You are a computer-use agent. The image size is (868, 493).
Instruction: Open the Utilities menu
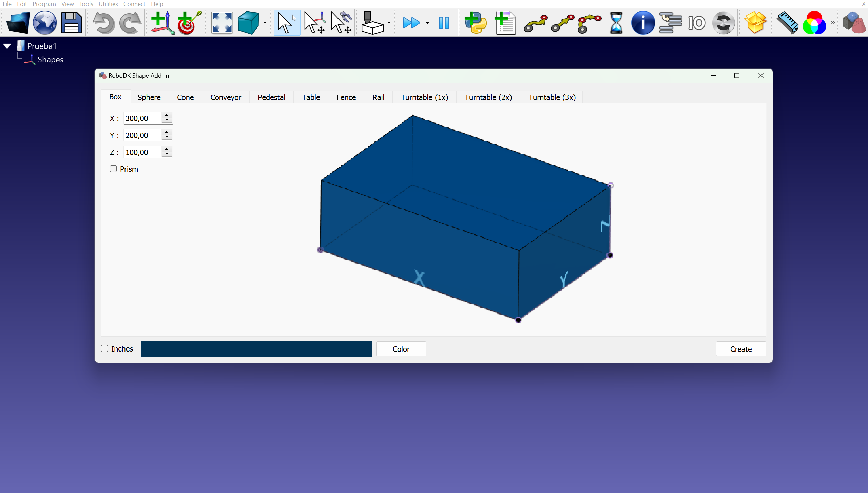[108, 4]
